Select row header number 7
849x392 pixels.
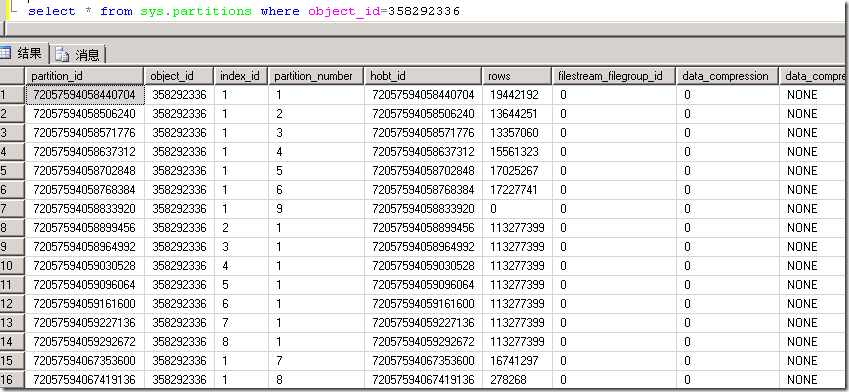(12, 208)
